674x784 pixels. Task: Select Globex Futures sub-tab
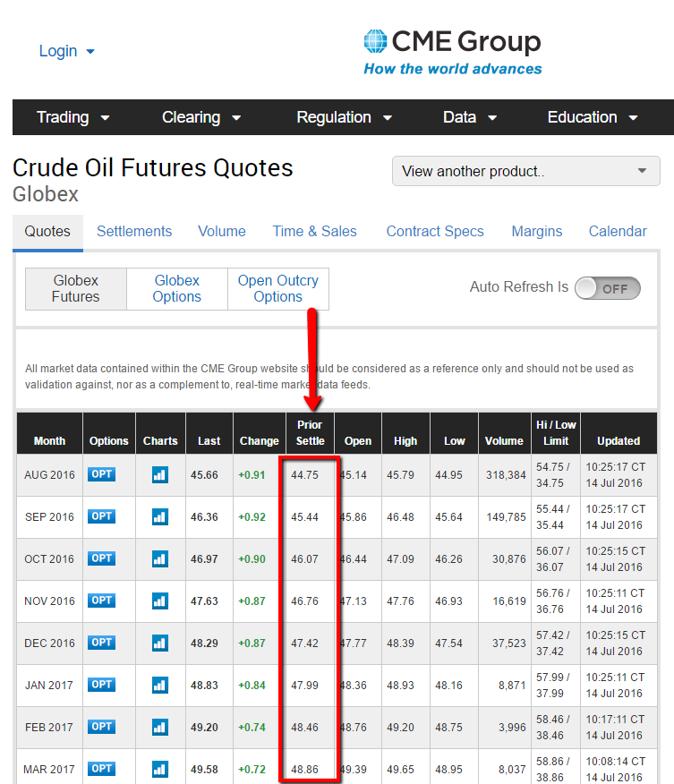click(x=76, y=288)
